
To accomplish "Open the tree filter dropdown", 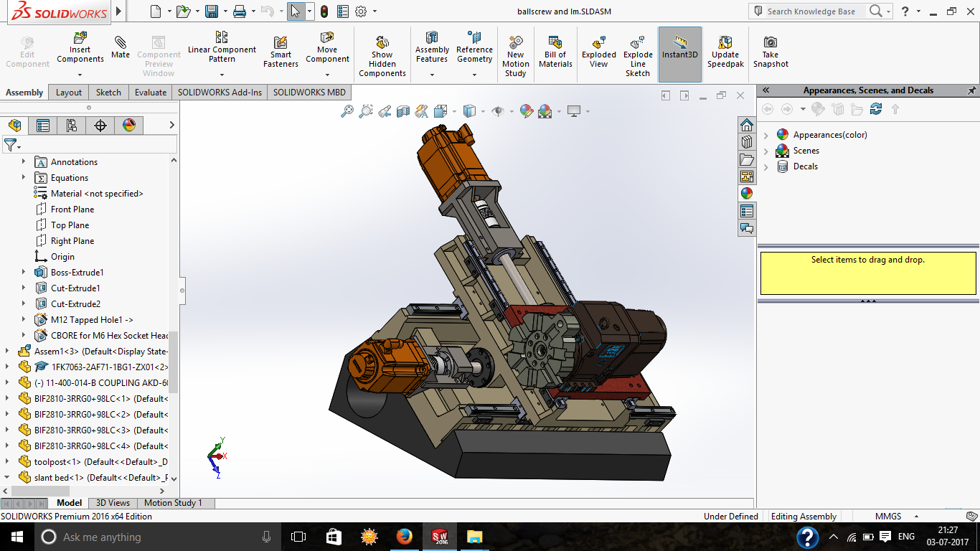I will tap(13, 145).
